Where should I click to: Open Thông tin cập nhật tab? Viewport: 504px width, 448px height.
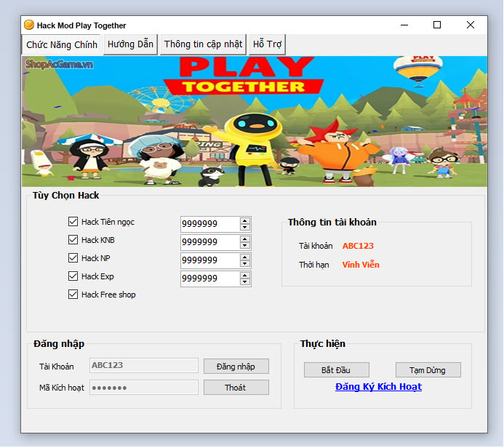click(x=203, y=44)
